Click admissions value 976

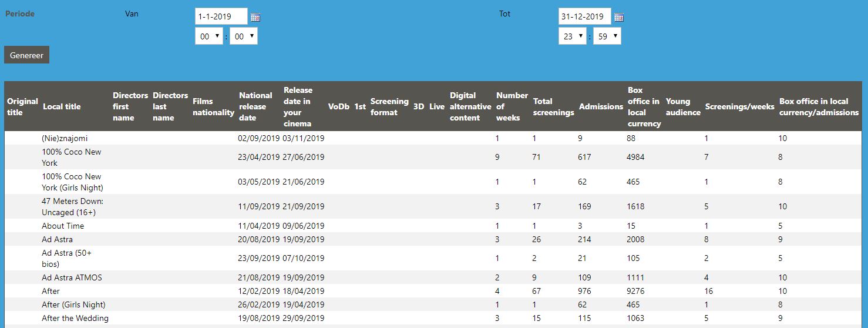click(584, 291)
